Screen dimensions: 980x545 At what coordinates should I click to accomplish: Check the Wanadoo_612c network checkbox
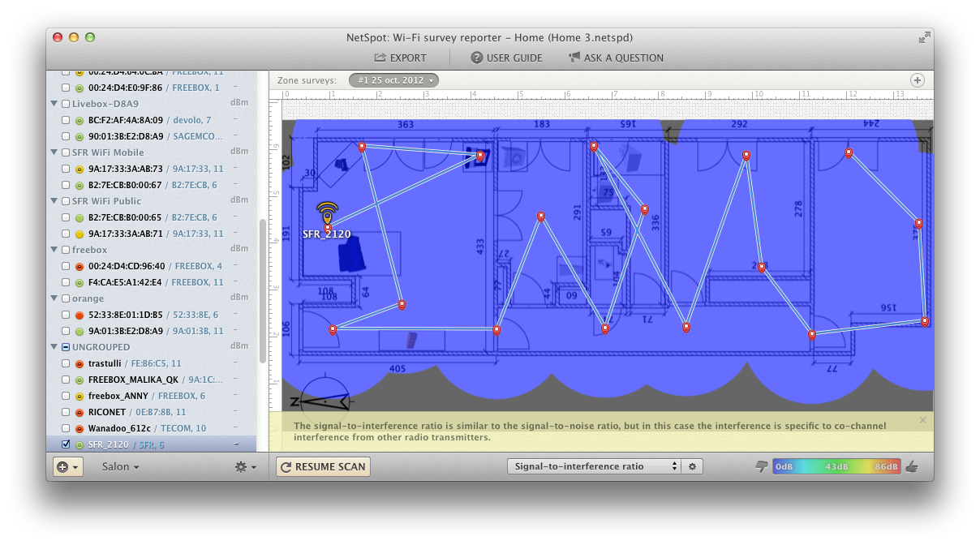(66, 428)
